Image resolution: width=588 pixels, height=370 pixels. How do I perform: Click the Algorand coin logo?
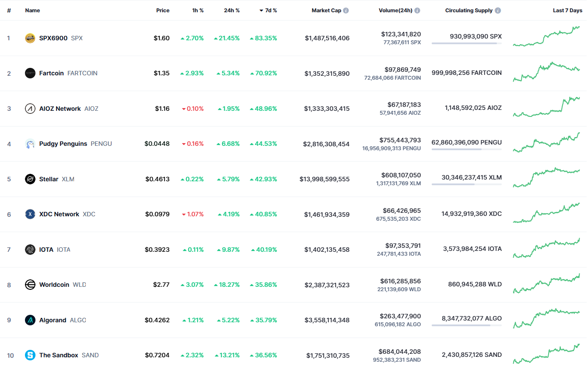tap(30, 320)
